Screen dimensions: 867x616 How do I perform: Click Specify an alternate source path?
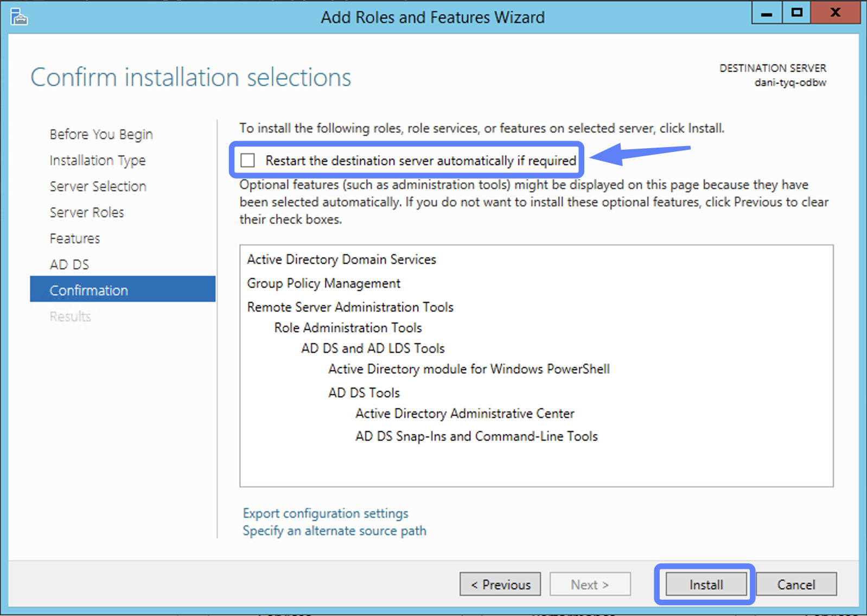[334, 531]
